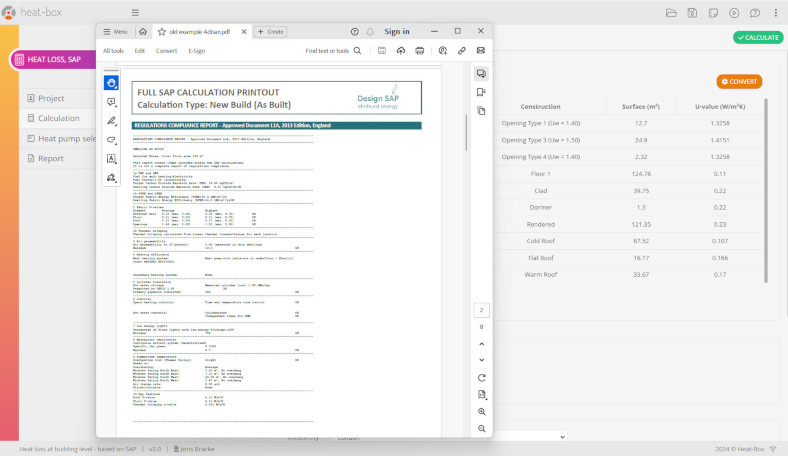
Task: Open Heat pump selection in sidebar
Action: pos(61,138)
